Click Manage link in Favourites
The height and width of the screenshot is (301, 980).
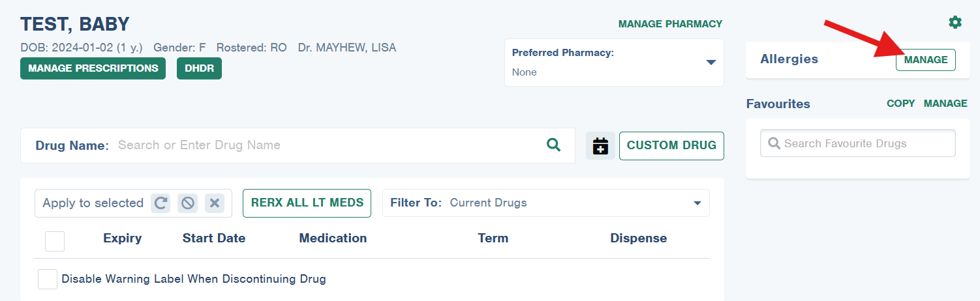[x=945, y=104]
